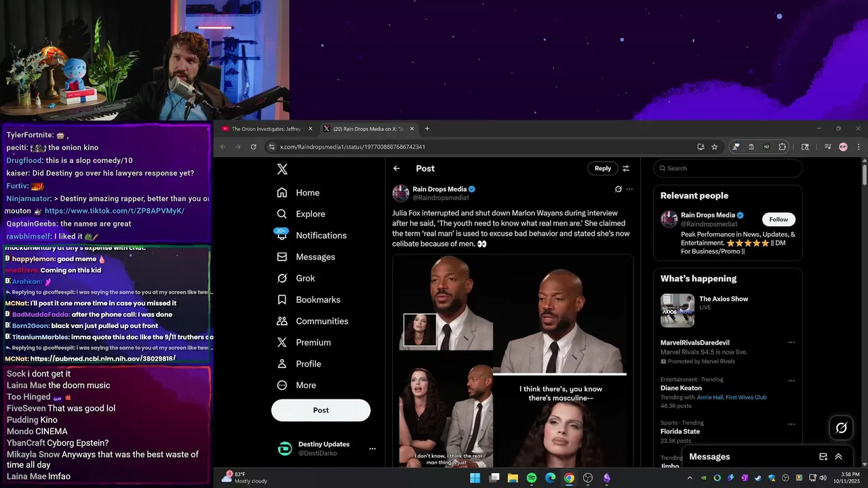Open OBS Studio from taskbar
This screenshot has width=868, height=488.
(588, 478)
